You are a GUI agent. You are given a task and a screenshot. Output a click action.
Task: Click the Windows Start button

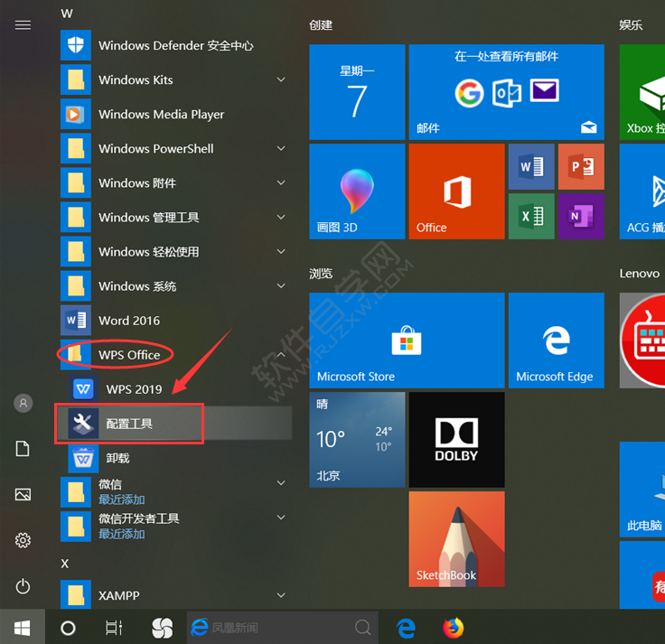click(x=23, y=628)
